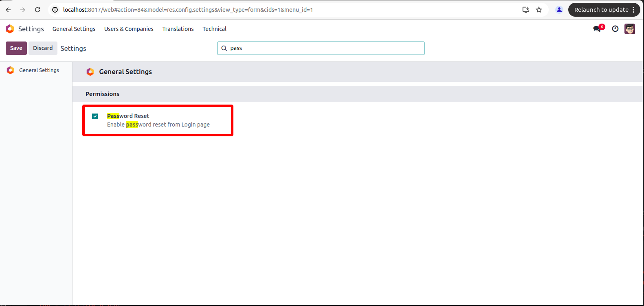The height and width of the screenshot is (306, 644).
Task: Click 'Enable password reset from Login page' text
Action: pyautogui.click(x=158, y=125)
